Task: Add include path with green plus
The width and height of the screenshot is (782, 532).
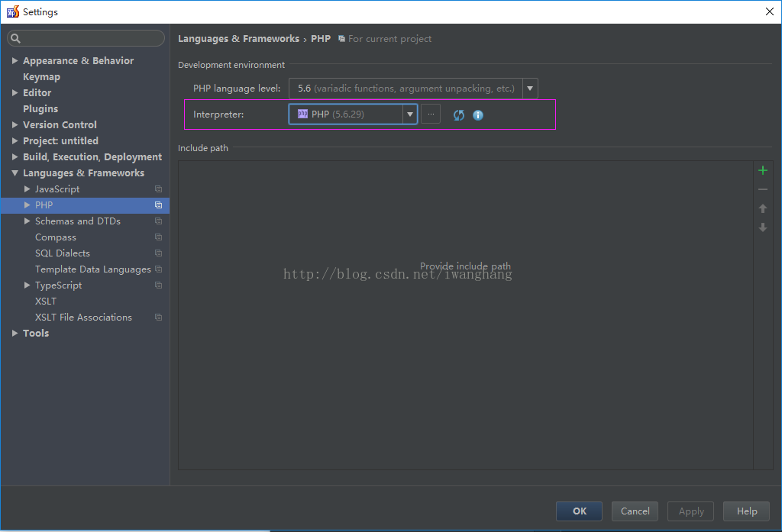Action: (x=763, y=170)
